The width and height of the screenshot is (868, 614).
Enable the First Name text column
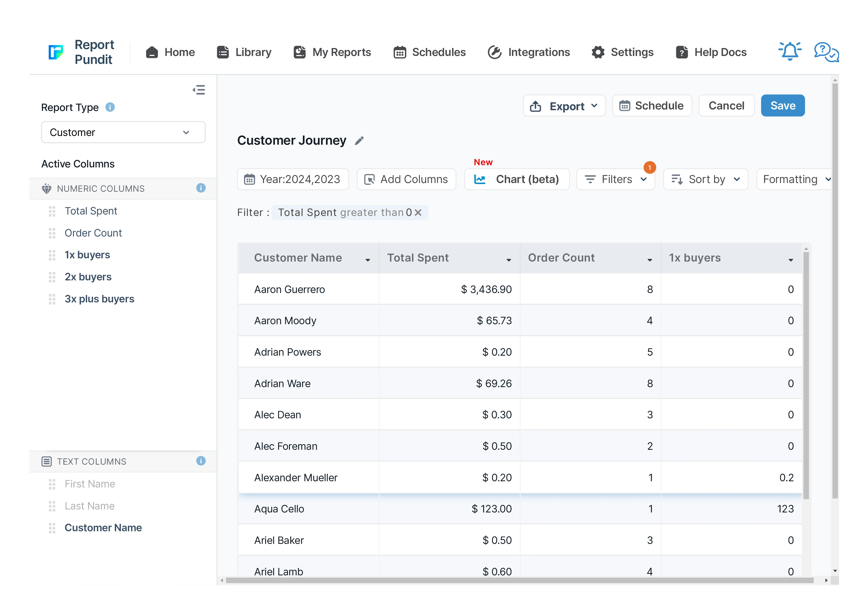click(90, 484)
